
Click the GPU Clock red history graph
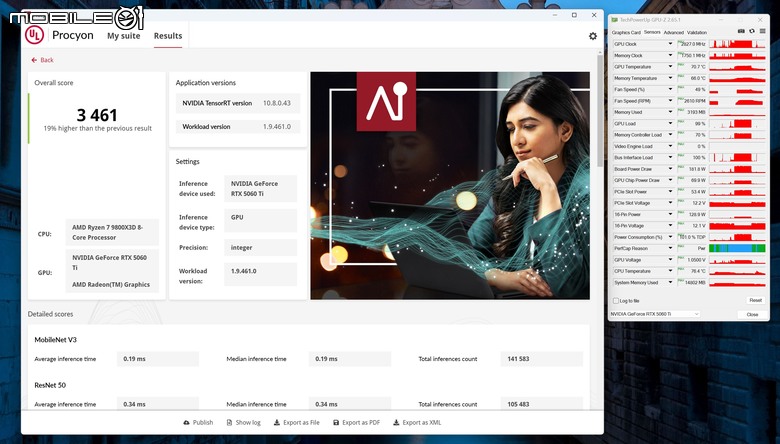737,44
